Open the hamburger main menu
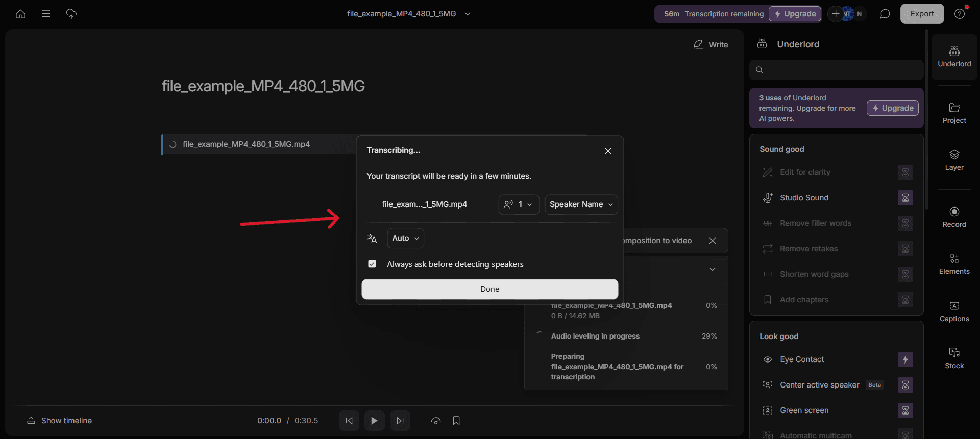The height and width of the screenshot is (439, 980). click(x=46, y=14)
